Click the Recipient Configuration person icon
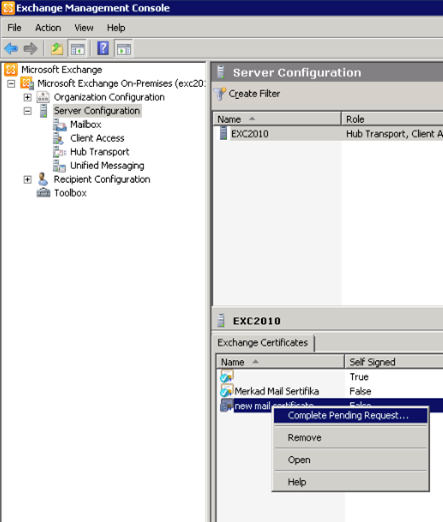This screenshot has height=522, width=443. (x=43, y=179)
